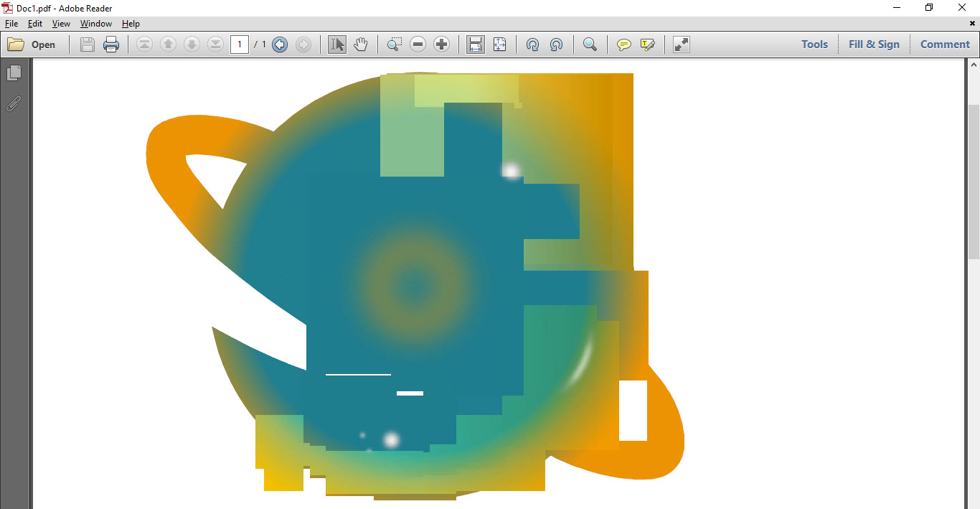Open the Find search tool
980x509 pixels.
(590, 44)
